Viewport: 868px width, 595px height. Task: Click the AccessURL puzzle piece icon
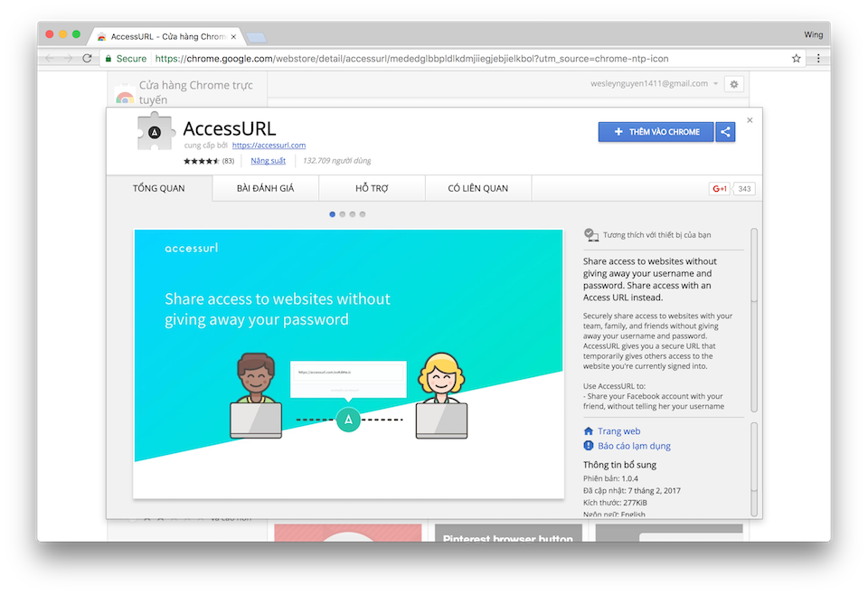click(x=155, y=131)
